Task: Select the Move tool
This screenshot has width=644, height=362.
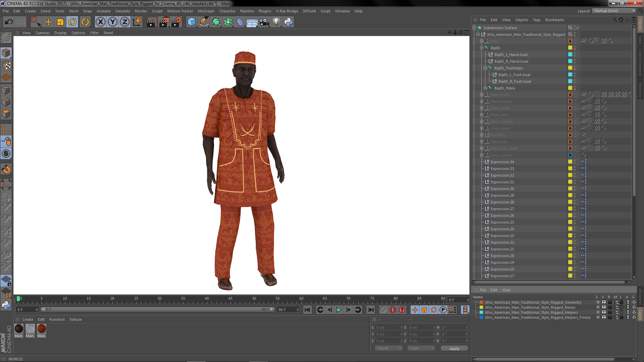Action: (48, 22)
